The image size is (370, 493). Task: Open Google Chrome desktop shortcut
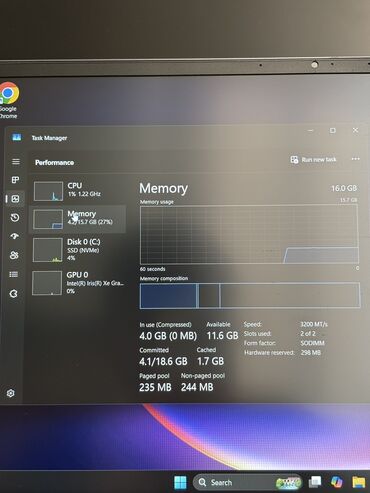click(x=8, y=100)
